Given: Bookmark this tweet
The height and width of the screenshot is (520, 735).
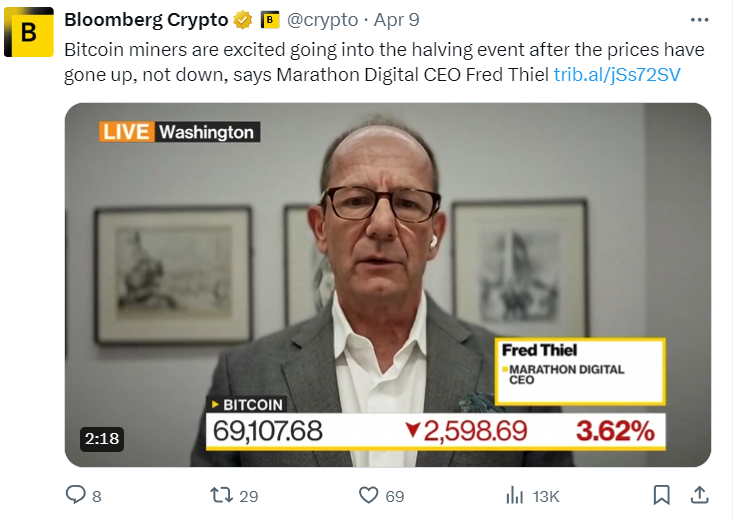Looking at the screenshot, I should (x=661, y=494).
